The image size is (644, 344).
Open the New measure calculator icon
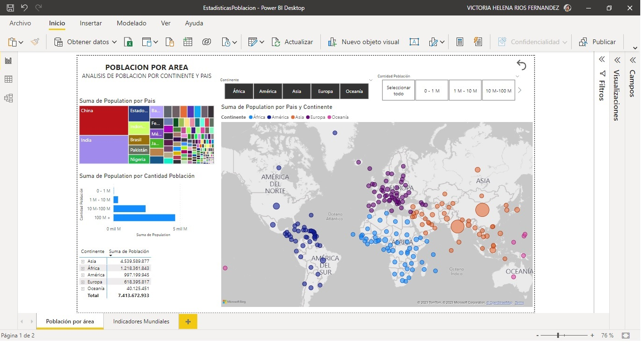coord(459,41)
